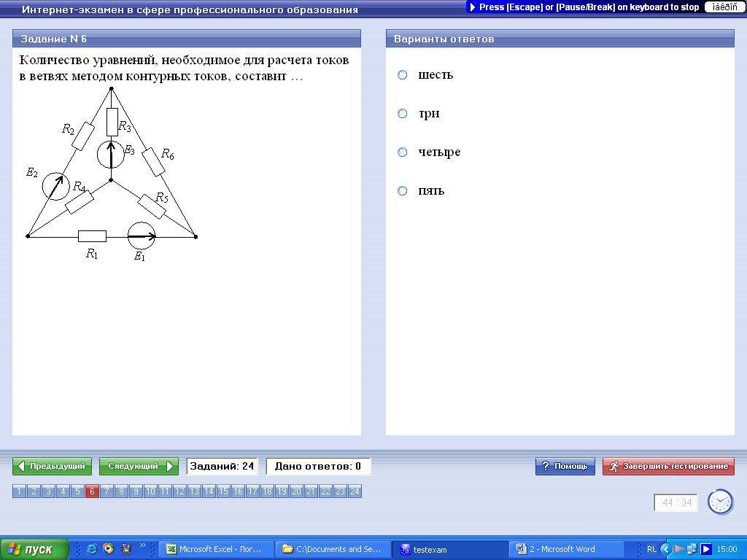Jump to question number 3
747x560 pixels.
(x=48, y=491)
